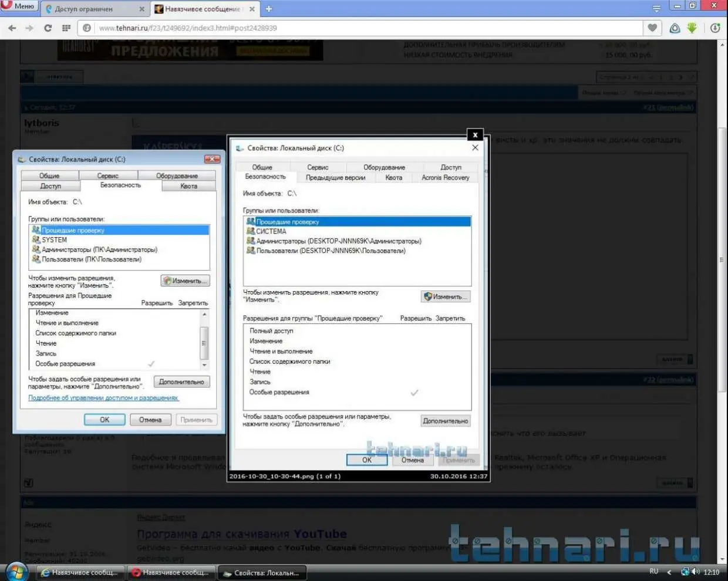
Task: Click Изменить... button in left properties window
Action: pyautogui.click(x=185, y=281)
